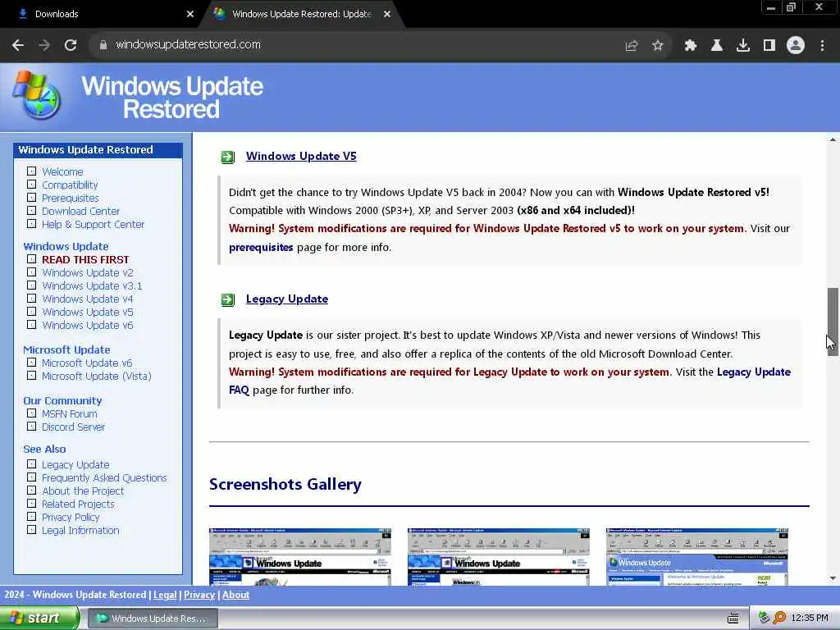Open Download Center sidebar link
Screen dimensions: 840x630
click(x=80, y=211)
